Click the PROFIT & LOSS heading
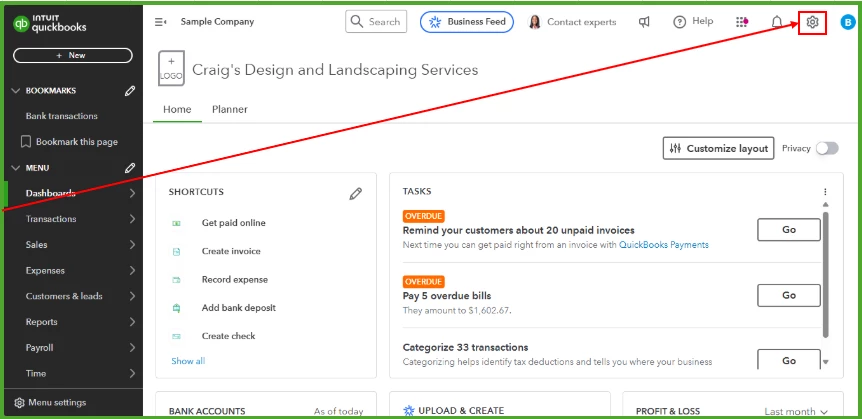The width and height of the screenshot is (862, 419). click(668, 411)
